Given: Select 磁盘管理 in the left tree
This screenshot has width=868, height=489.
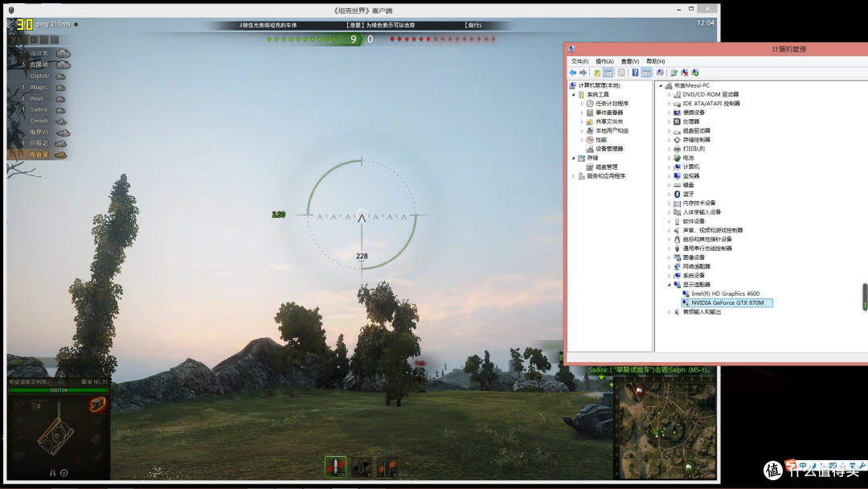Looking at the screenshot, I should click(606, 166).
